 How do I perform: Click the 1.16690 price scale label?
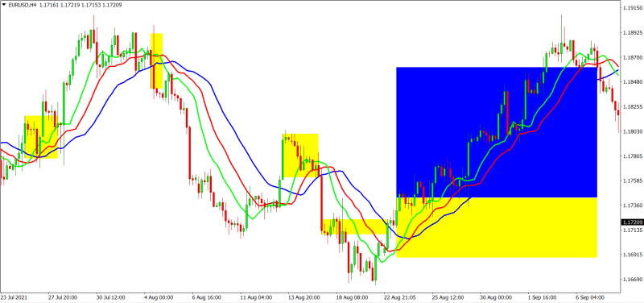[633, 280]
